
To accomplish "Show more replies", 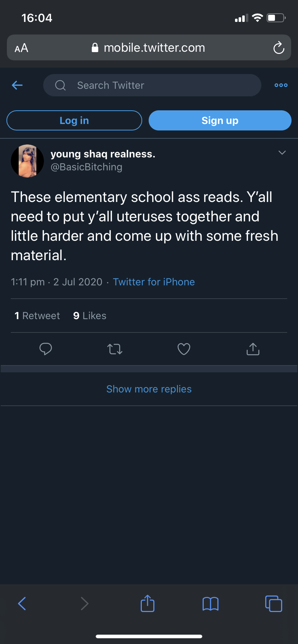I will 149,389.
